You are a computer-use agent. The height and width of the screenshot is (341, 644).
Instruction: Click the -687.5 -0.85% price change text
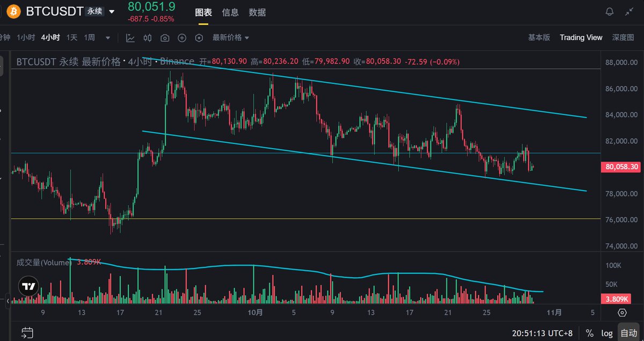(x=151, y=19)
